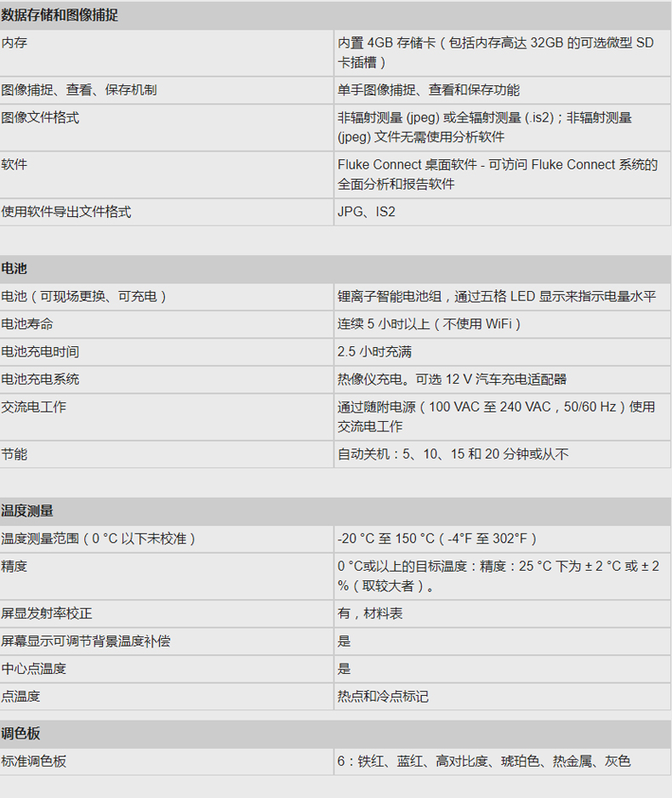The image size is (672, 798).
Task: Click the 交流电工作 value with 100 VAC
Action: (497, 417)
